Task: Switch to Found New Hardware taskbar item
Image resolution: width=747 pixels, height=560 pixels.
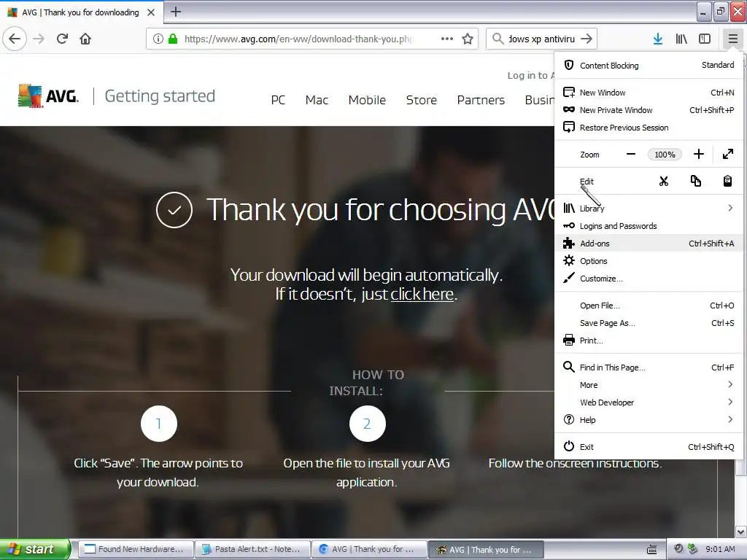Action: [x=135, y=549]
